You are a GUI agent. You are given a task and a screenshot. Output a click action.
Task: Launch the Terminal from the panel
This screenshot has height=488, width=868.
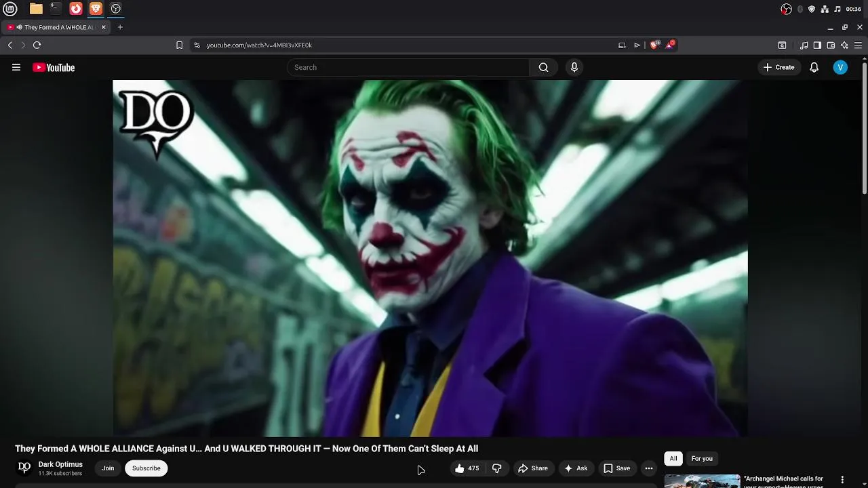[56, 9]
